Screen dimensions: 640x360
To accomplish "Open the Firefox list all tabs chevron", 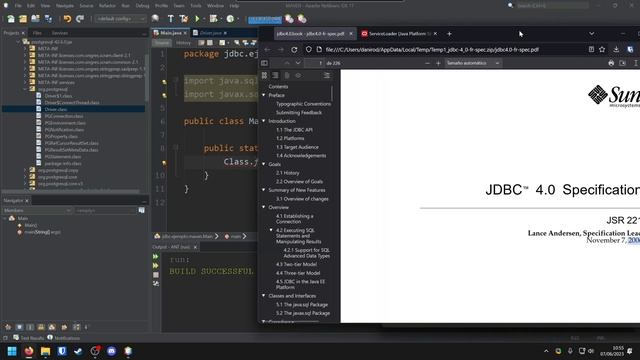I will (x=591, y=33).
